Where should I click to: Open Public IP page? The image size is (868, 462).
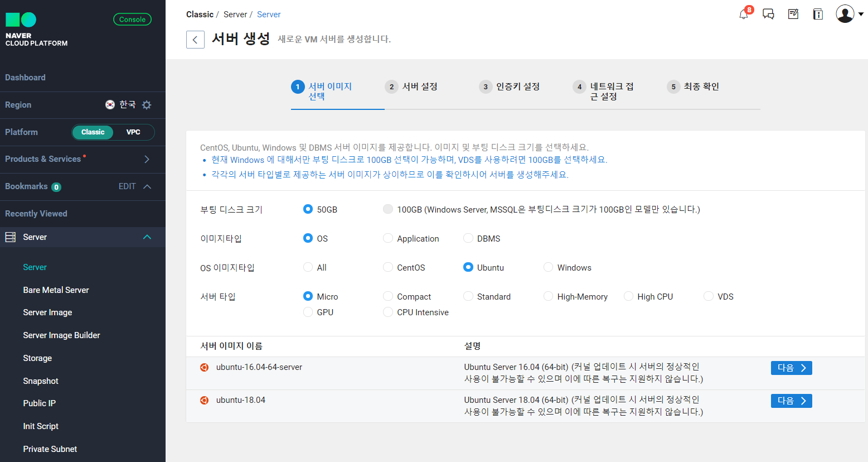(x=40, y=403)
